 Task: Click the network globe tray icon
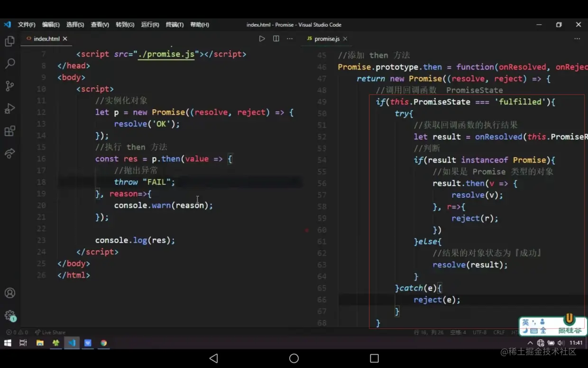pos(541,343)
